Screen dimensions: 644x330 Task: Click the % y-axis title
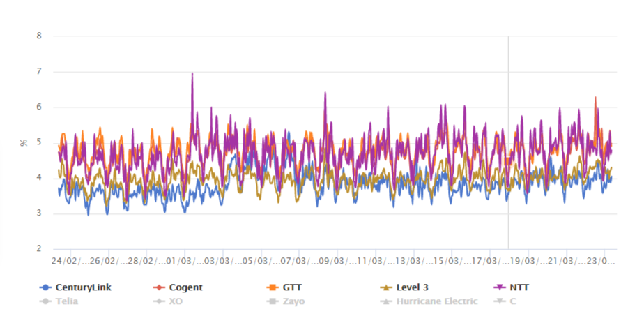coord(24,142)
